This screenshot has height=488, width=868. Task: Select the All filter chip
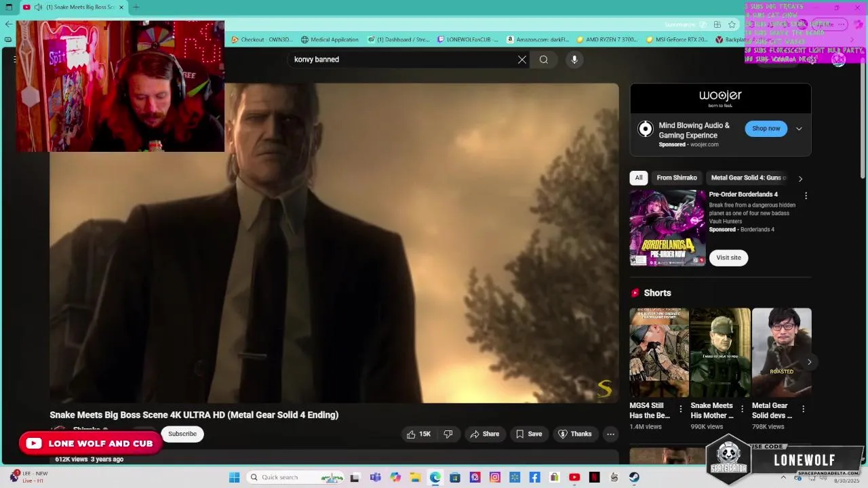coord(639,178)
